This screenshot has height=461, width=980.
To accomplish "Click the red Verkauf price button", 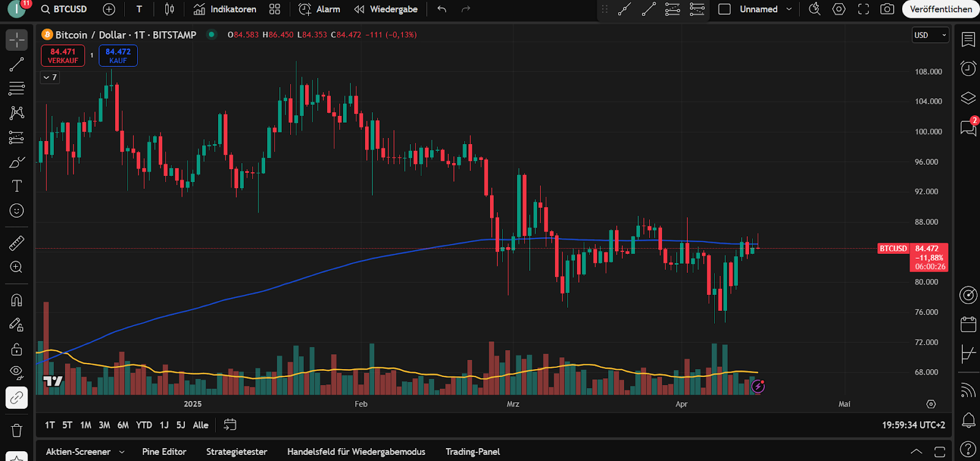I will (x=63, y=56).
